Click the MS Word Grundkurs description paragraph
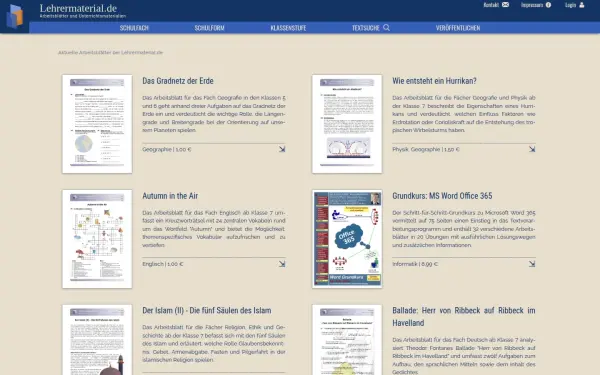The image size is (600, 375). 464,228
